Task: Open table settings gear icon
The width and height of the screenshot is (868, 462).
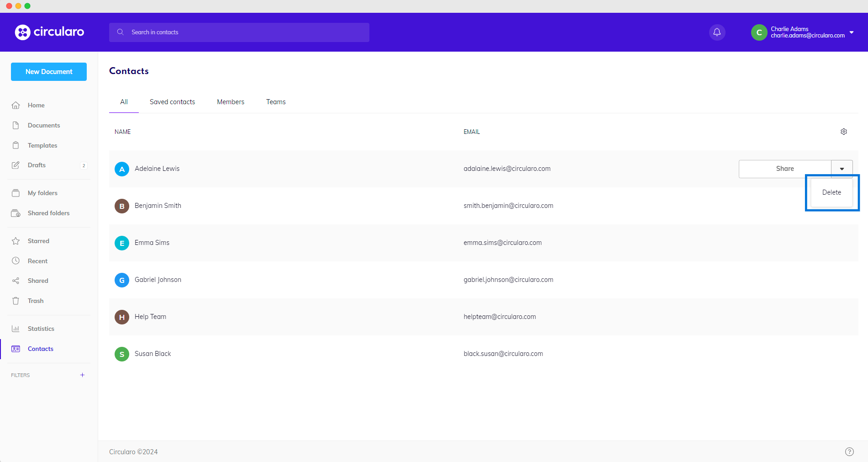Action: [843, 132]
